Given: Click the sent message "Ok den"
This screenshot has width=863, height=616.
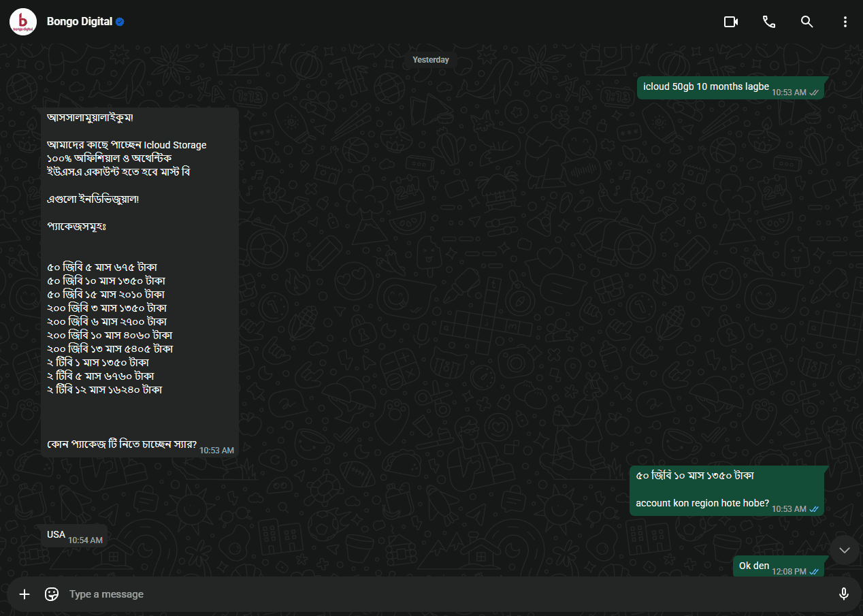Looking at the screenshot, I should 754,566.
